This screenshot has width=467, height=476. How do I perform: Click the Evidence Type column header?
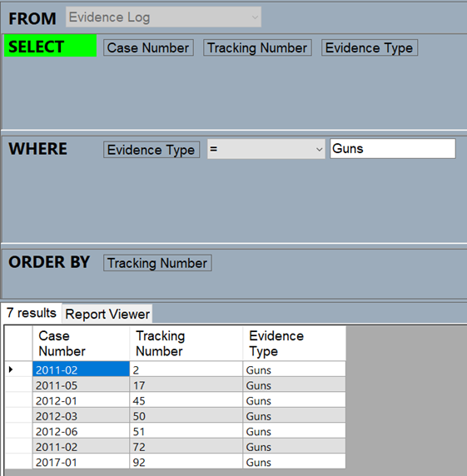click(294, 344)
